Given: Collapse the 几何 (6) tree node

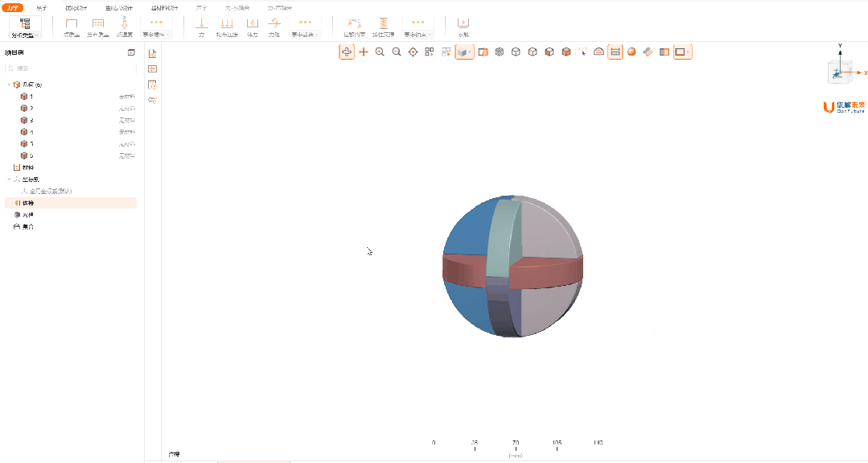Looking at the screenshot, I should point(9,85).
